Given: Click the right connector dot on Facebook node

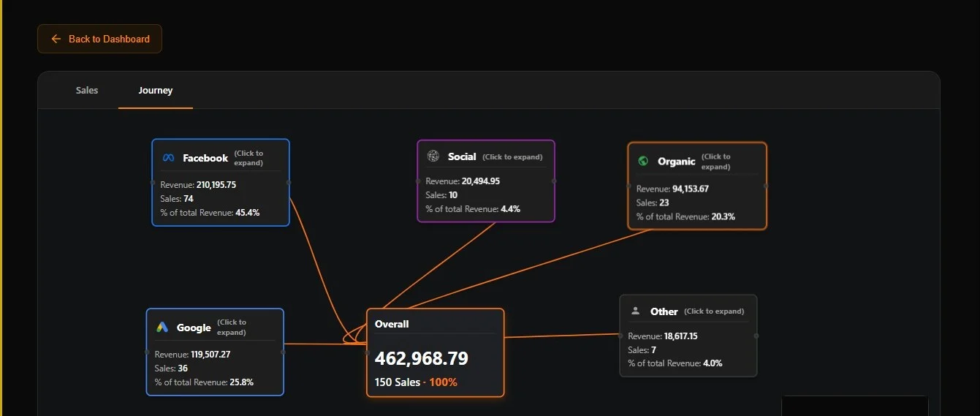Looking at the screenshot, I should tap(289, 182).
